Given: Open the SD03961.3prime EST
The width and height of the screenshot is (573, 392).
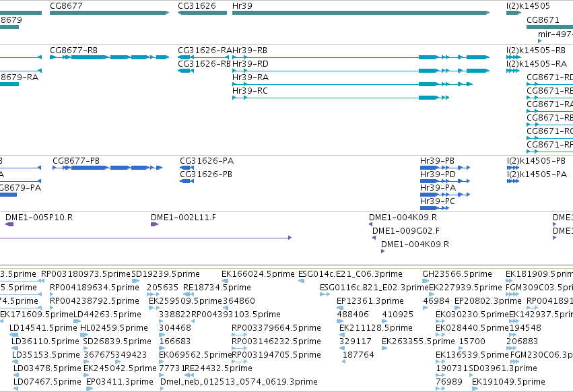Looking at the screenshot, I should [x=503, y=369].
